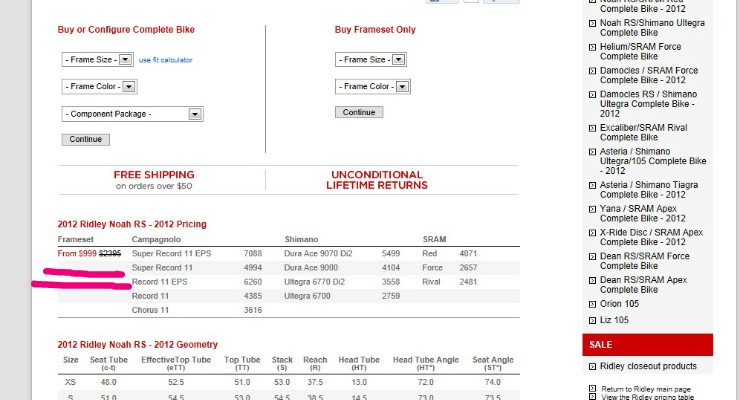Viewport: 740px width, 400px height.
Task: Open the complete bike Frame Color dropdown
Action: [x=99, y=86]
